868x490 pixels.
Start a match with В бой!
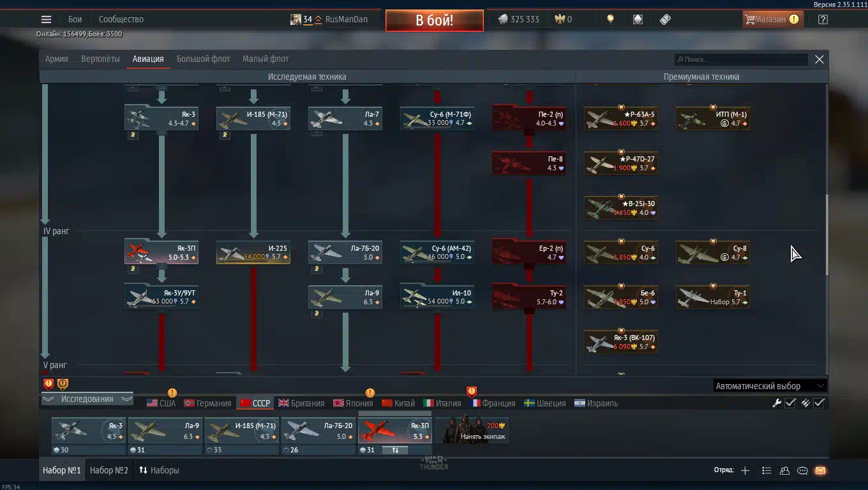click(435, 20)
